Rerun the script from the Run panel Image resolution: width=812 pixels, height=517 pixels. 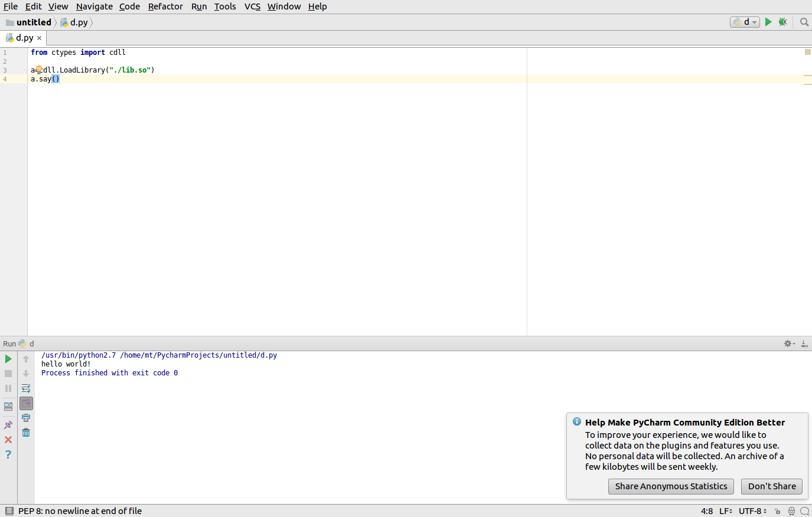(8, 359)
